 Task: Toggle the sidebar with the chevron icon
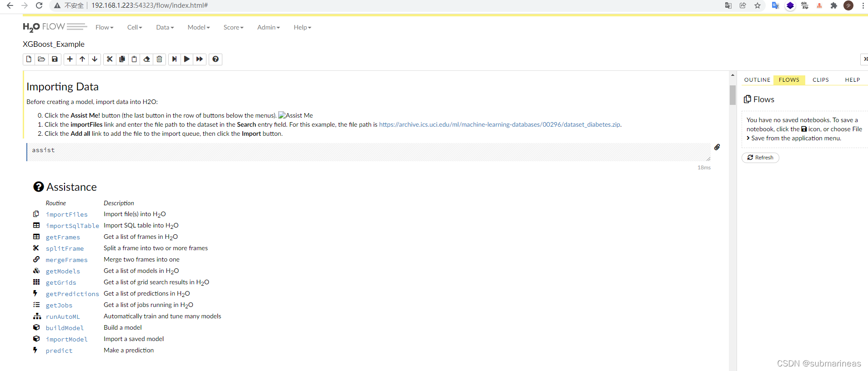click(x=864, y=59)
